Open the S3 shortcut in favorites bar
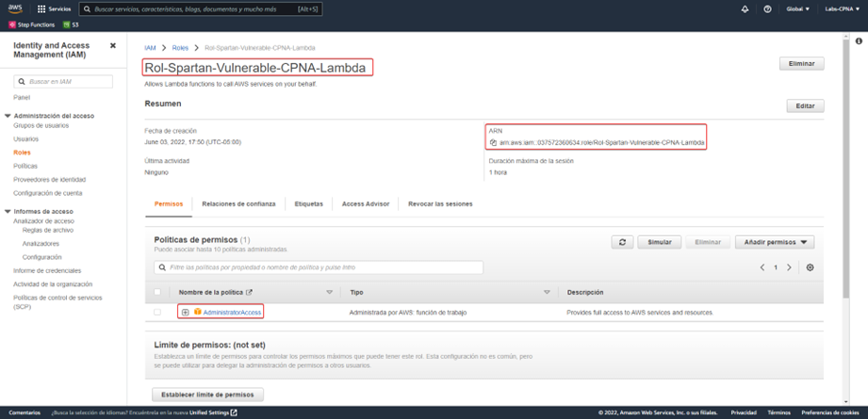This screenshot has width=868, height=419. [72, 24]
